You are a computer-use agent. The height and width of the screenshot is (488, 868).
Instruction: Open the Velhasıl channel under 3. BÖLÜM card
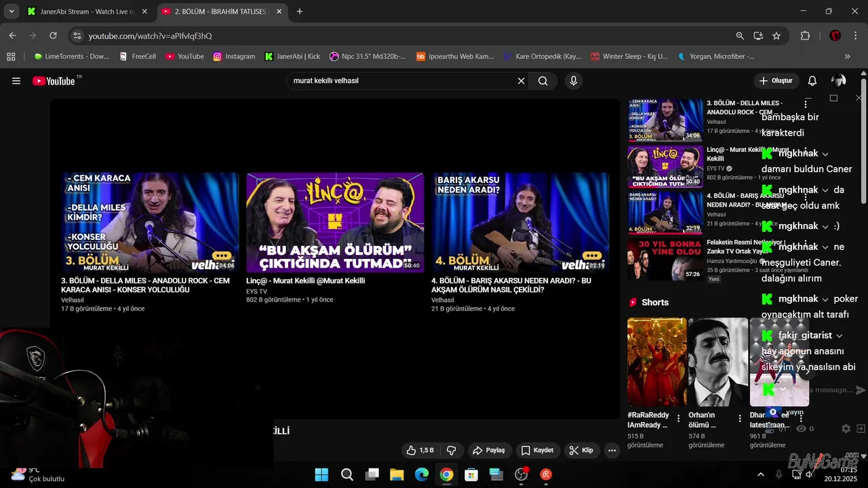tap(73, 300)
